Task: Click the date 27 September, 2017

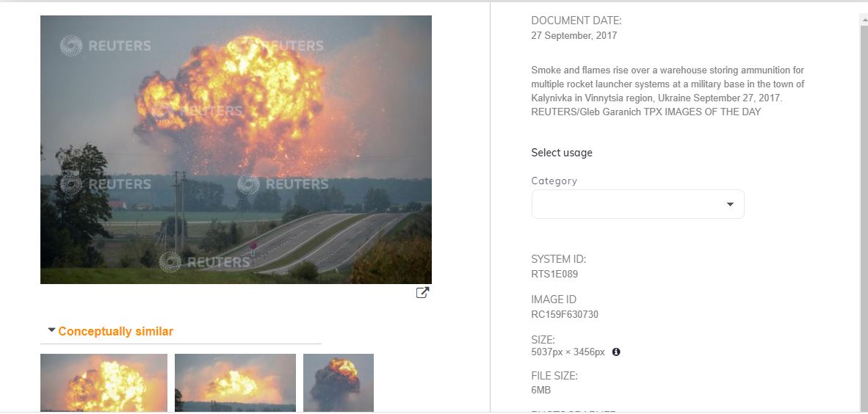Action: (x=574, y=35)
